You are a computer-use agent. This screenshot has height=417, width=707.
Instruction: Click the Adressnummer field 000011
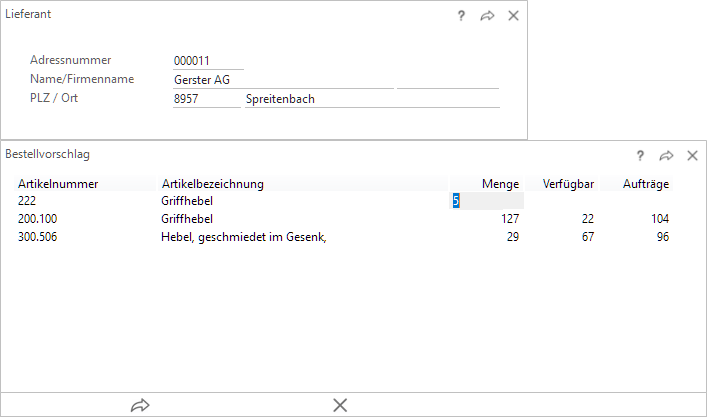(x=207, y=61)
